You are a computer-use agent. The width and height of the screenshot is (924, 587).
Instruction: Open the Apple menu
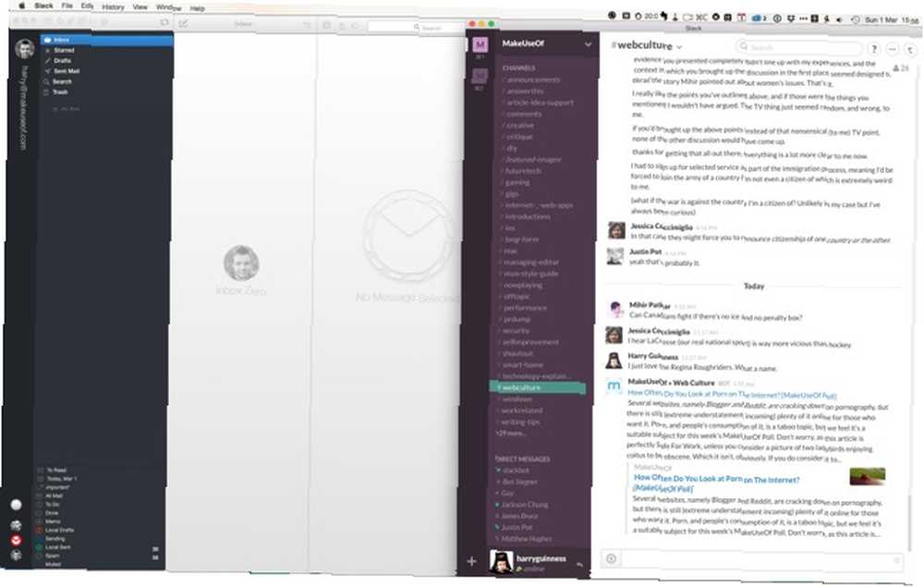click(22, 6)
